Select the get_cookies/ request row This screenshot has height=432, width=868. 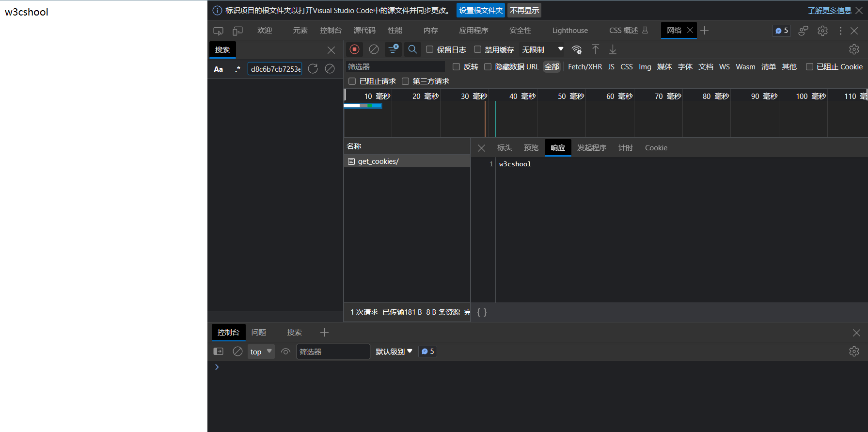(x=407, y=161)
